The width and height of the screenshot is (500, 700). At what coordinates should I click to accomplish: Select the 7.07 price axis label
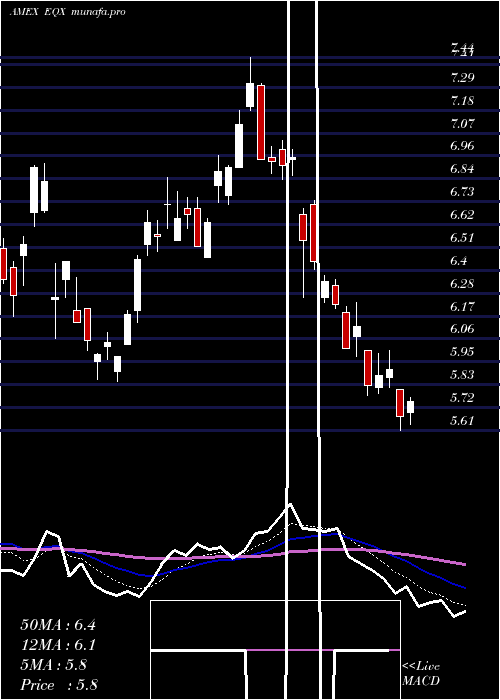[462, 124]
